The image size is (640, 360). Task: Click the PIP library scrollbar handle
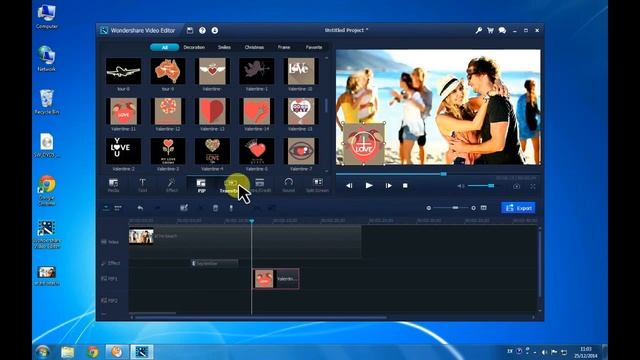click(326, 105)
